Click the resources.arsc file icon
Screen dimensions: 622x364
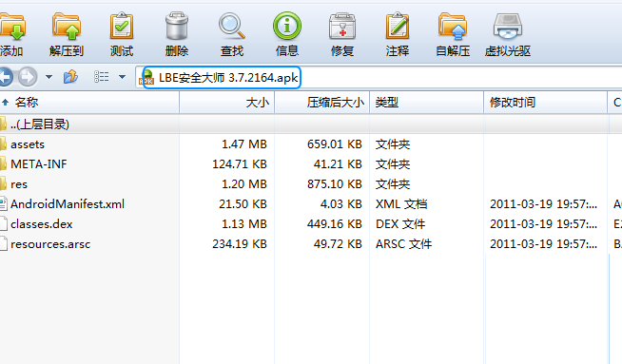click(x=3, y=244)
